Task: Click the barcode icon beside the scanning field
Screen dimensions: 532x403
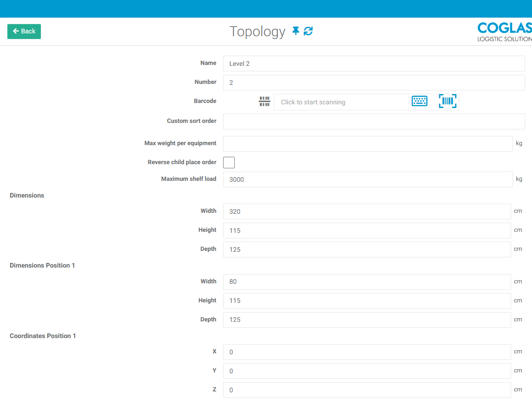Action: [x=264, y=101]
